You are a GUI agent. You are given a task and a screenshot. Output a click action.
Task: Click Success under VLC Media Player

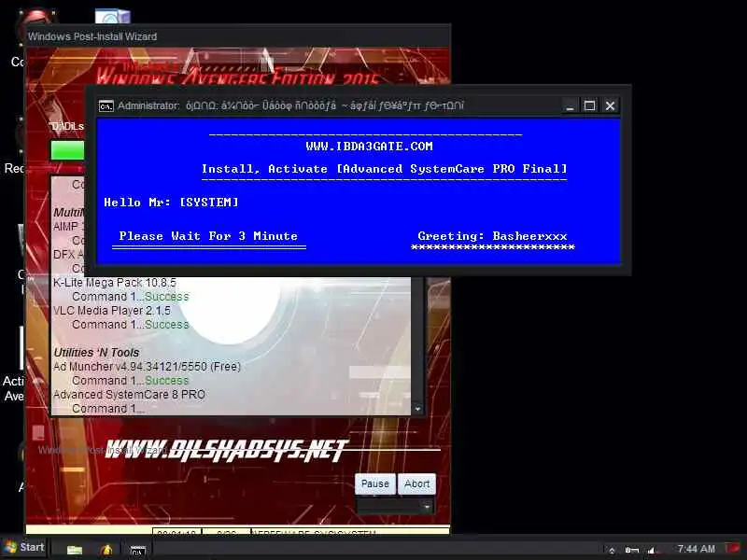click(x=167, y=325)
